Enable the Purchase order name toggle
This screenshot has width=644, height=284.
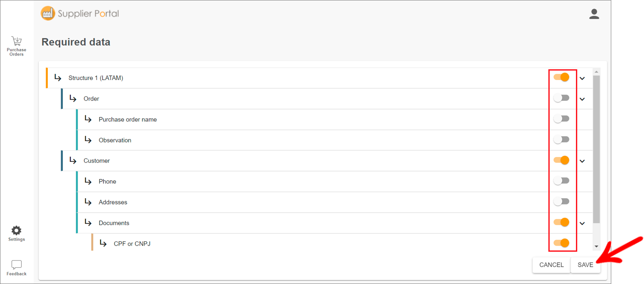(x=561, y=119)
